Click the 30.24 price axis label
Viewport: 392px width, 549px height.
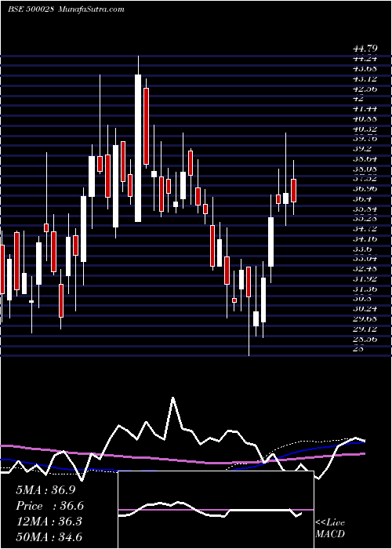click(x=367, y=309)
